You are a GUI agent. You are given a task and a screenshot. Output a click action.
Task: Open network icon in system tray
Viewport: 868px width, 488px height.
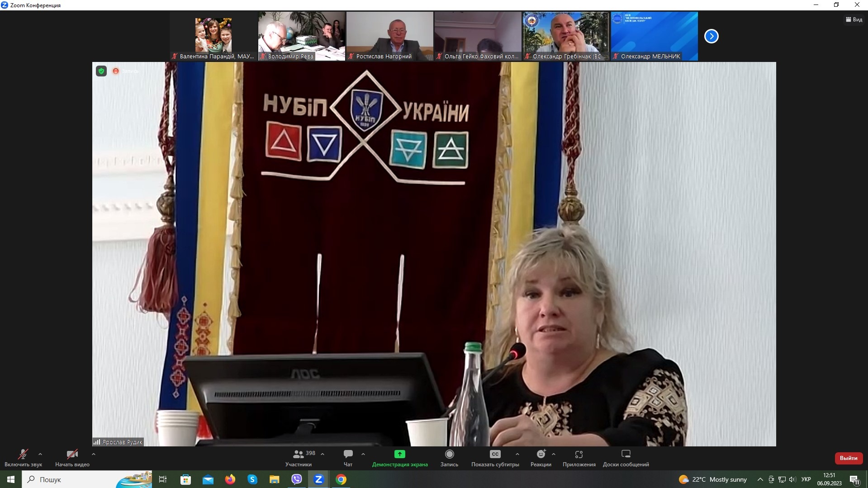coord(782,479)
